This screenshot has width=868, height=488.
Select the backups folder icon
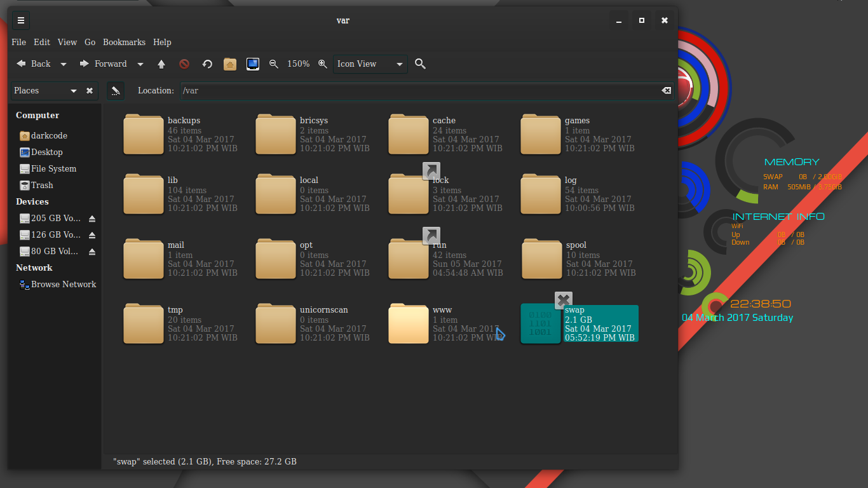point(144,134)
